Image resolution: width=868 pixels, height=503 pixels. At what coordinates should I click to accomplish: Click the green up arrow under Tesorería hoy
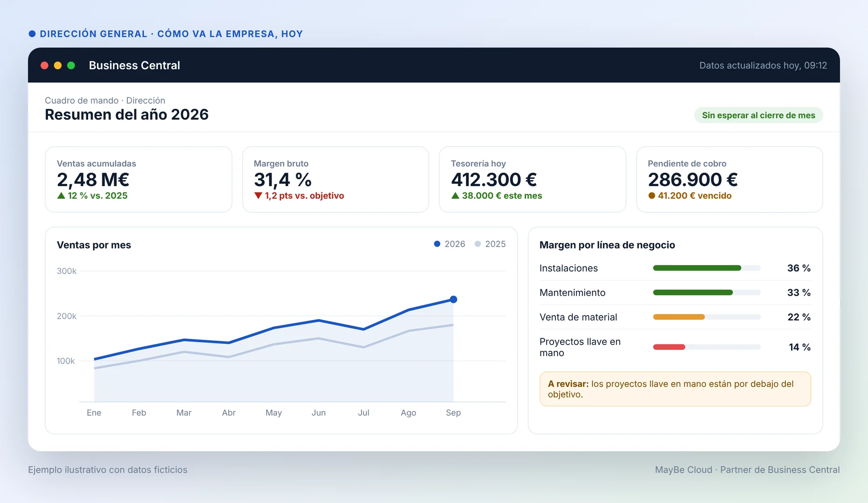pos(455,196)
